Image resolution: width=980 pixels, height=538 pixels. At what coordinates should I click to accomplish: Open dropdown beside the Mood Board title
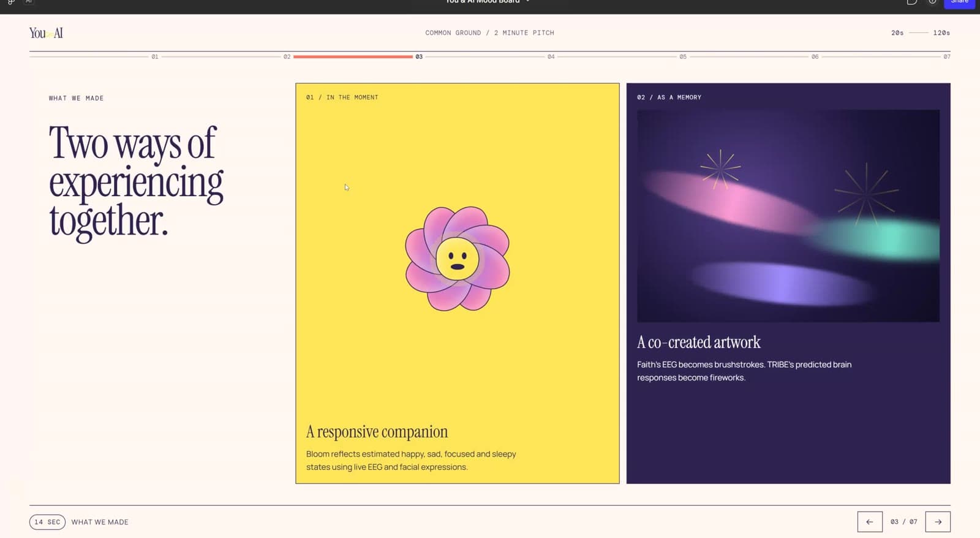click(x=528, y=2)
